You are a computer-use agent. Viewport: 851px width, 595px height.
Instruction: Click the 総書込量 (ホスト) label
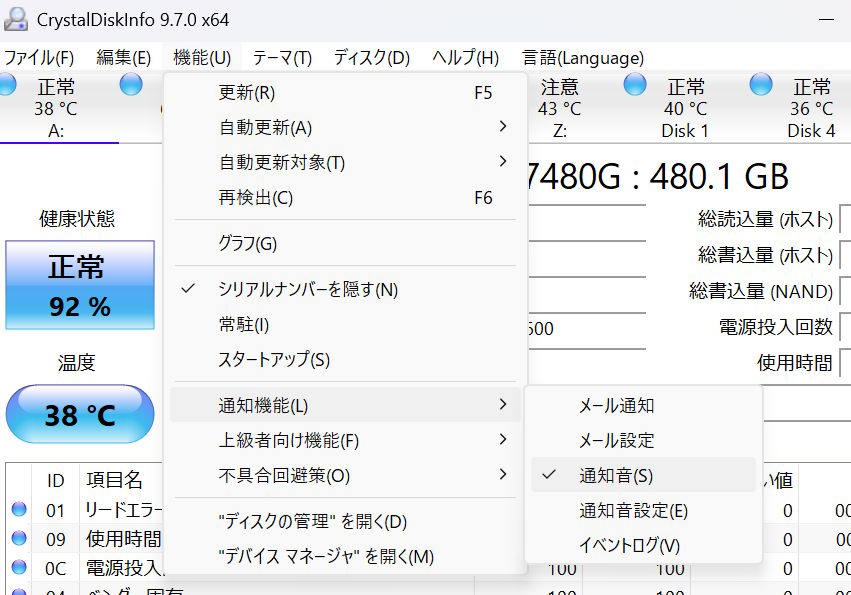point(765,255)
